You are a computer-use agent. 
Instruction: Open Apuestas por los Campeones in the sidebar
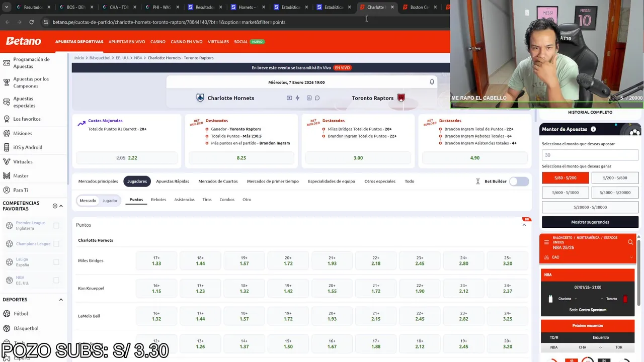[31, 82]
